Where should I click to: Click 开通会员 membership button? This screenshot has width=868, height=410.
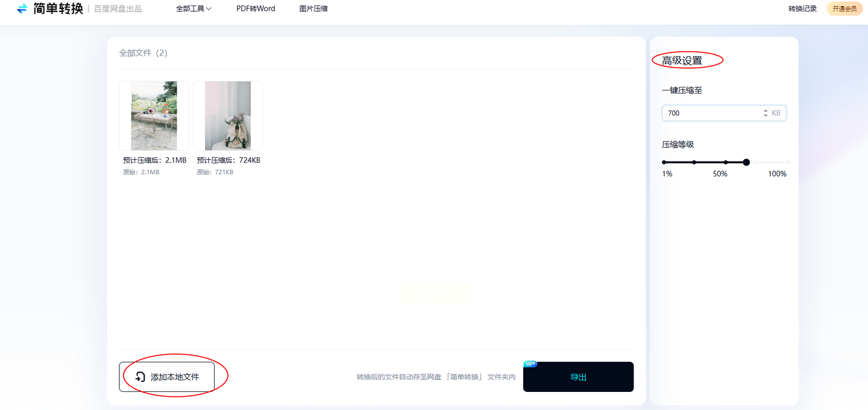pos(844,9)
